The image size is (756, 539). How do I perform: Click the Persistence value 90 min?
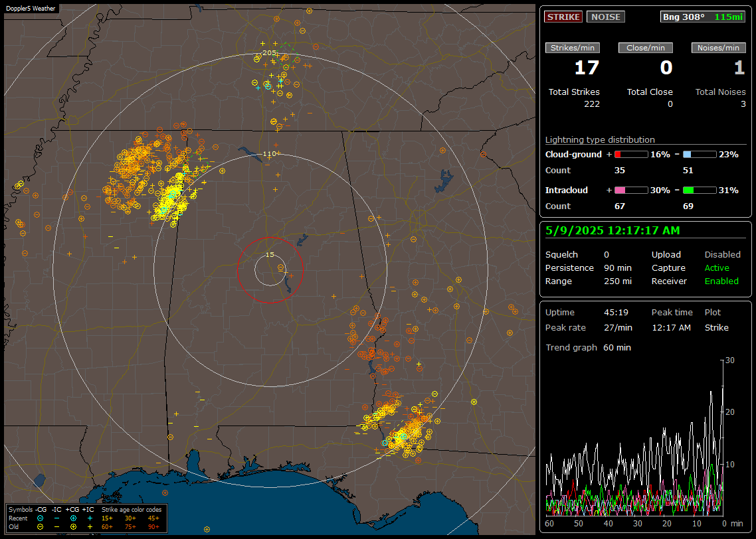click(x=618, y=268)
